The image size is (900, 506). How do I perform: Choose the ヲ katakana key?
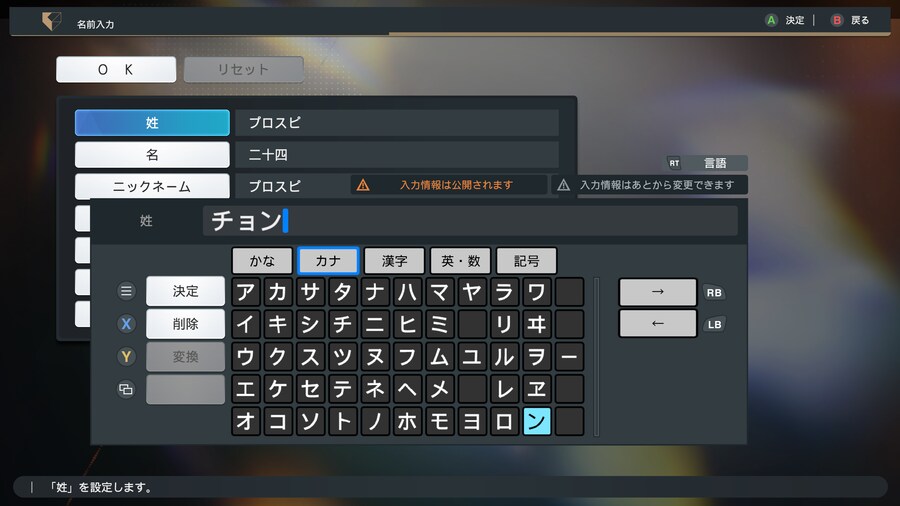pyautogui.click(x=537, y=357)
